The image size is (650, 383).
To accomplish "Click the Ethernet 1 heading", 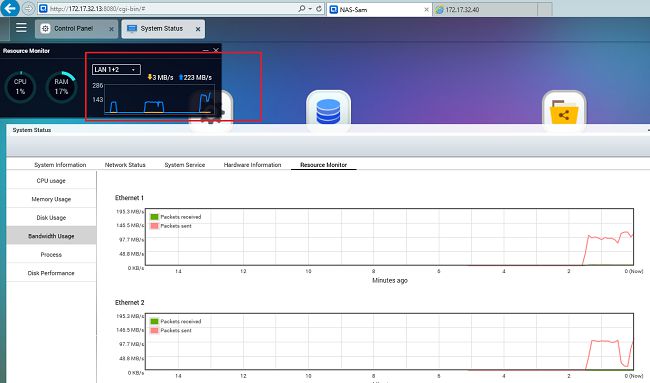I will 129,198.
